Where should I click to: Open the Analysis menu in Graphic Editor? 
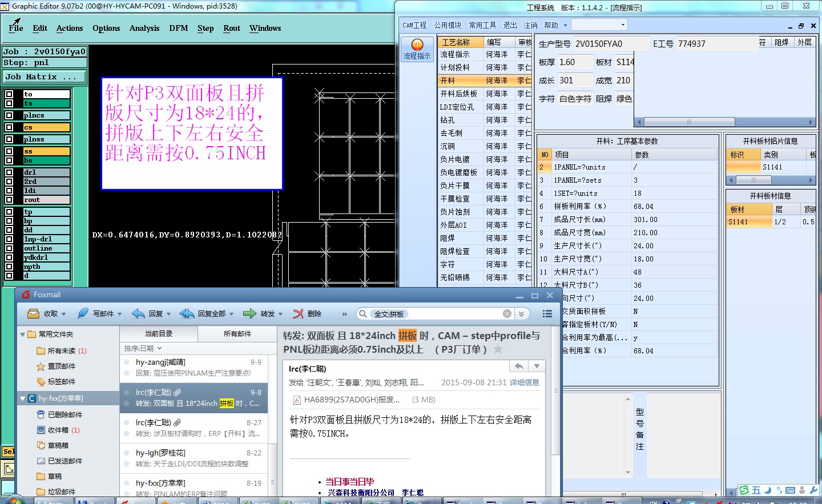[x=144, y=28]
